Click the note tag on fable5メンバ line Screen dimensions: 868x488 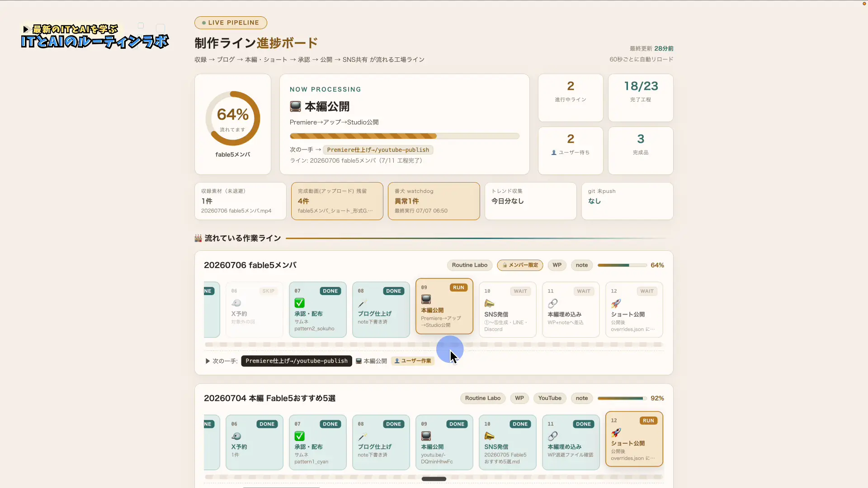tap(582, 265)
